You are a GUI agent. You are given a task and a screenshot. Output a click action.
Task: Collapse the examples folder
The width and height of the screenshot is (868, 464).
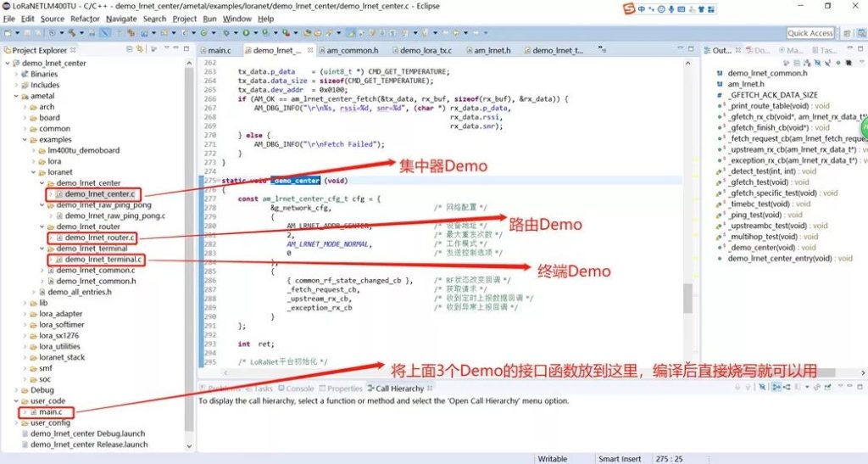tap(25, 139)
